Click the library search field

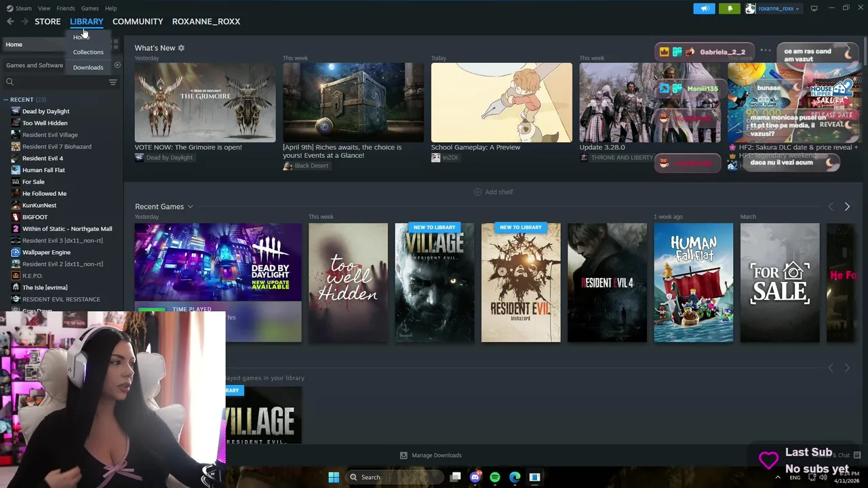pyautogui.click(x=54, y=82)
